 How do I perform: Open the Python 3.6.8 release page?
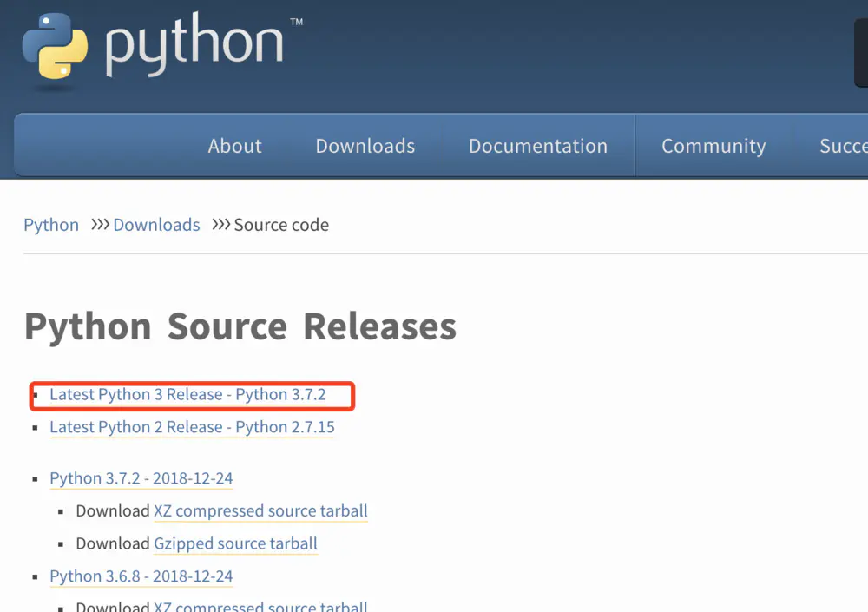tap(141, 576)
